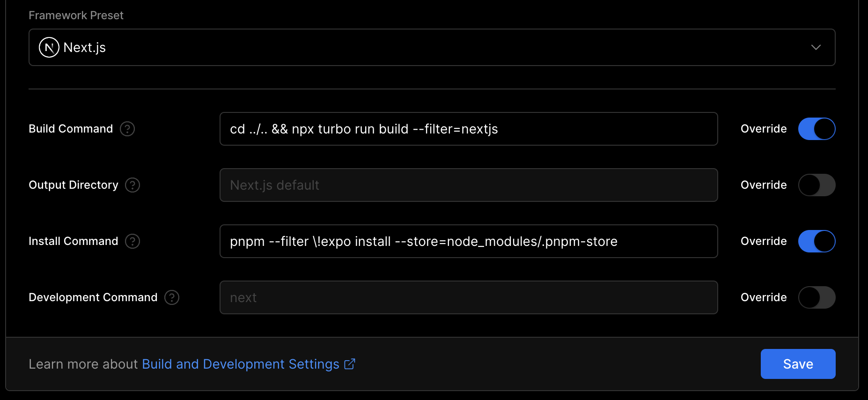This screenshot has width=868, height=400.
Task: Select the Development Command input box
Action: pyautogui.click(x=468, y=297)
